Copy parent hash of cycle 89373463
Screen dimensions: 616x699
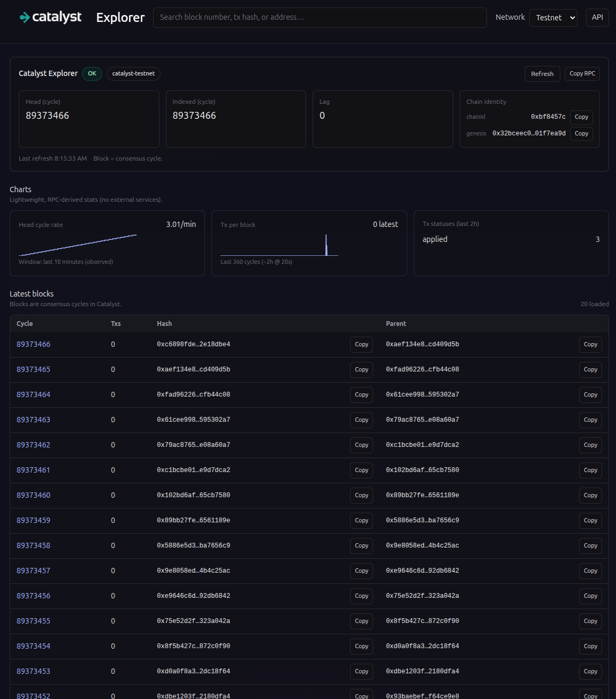tap(590, 420)
